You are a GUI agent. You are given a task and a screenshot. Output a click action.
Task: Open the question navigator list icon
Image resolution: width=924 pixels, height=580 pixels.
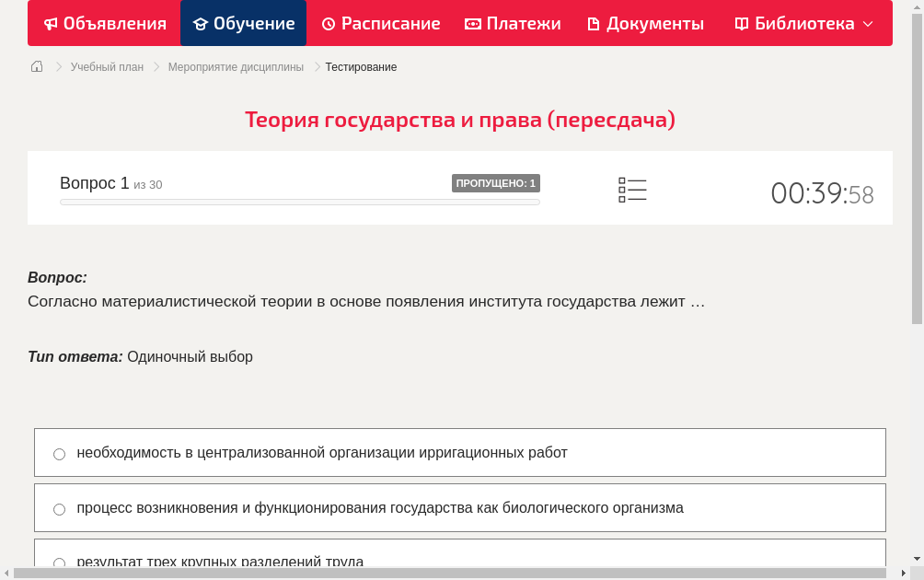click(632, 189)
